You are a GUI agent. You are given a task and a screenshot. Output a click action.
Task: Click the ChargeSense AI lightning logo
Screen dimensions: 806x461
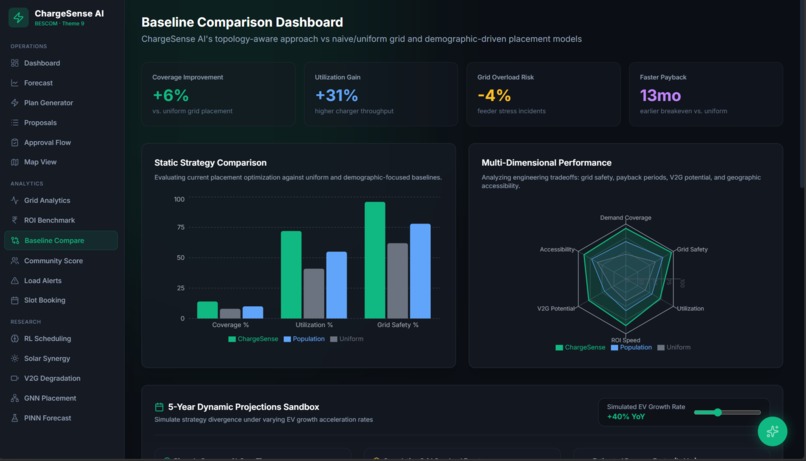pyautogui.click(x=19, y=17)
